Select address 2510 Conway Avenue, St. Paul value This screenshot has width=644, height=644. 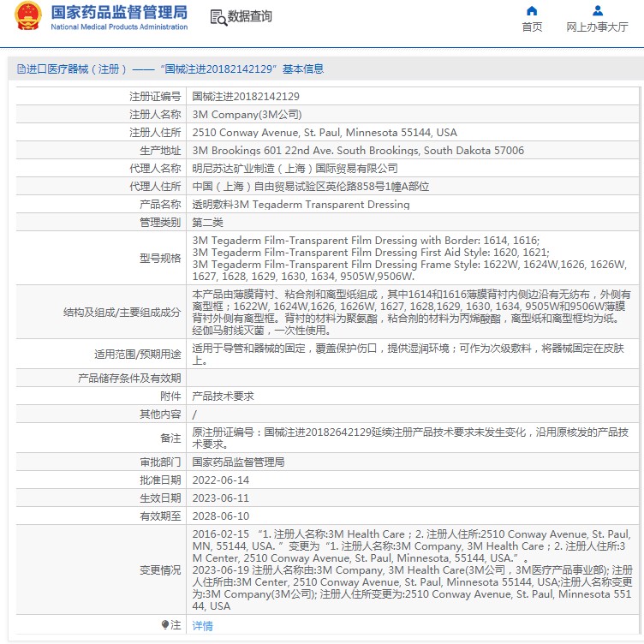pyautogui.click(x=325, y=133)
